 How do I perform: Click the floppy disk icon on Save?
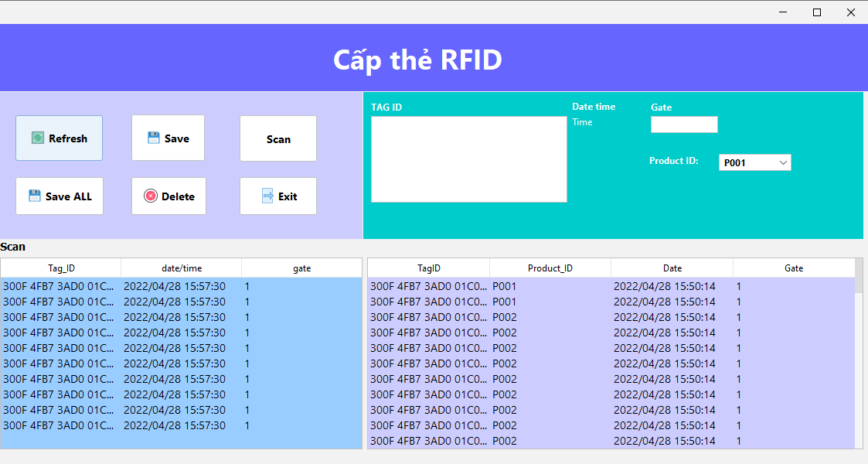click(x=154, y=138)
